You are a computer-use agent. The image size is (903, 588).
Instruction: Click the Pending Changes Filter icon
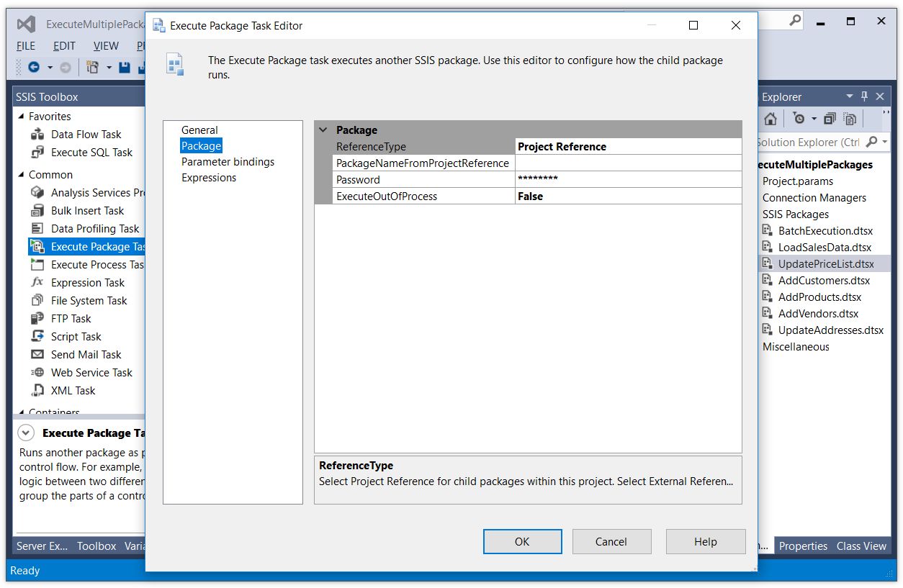799,119
